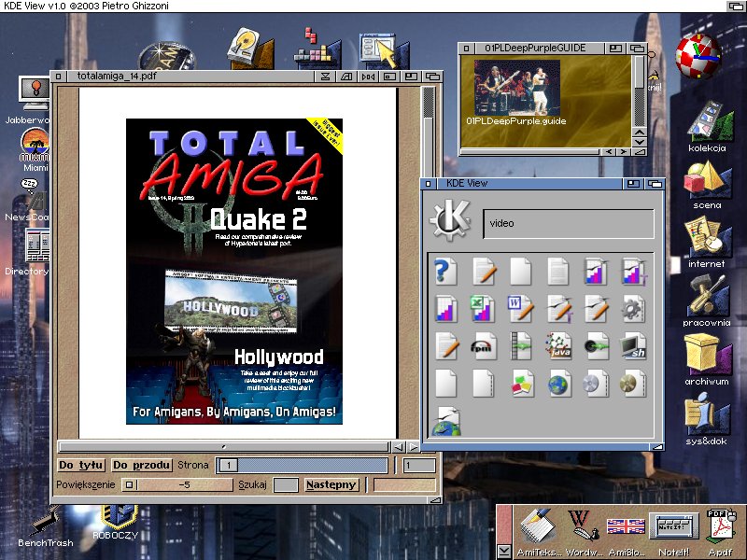
Task: Click the Powiększenie zoom slider
Action: [x=177, y=484]
